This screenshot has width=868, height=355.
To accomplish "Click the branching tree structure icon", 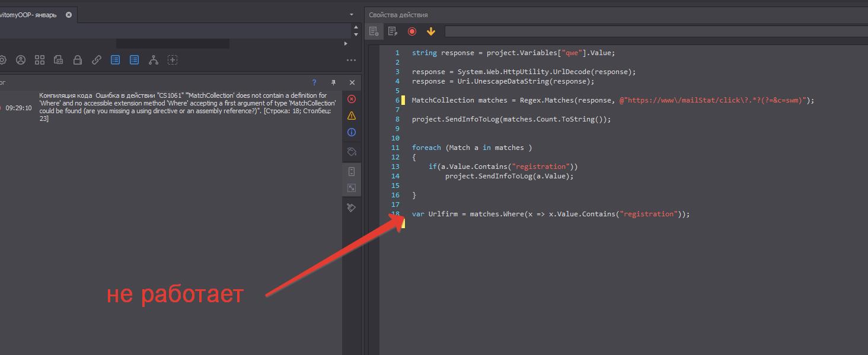I will coord(154,60).
